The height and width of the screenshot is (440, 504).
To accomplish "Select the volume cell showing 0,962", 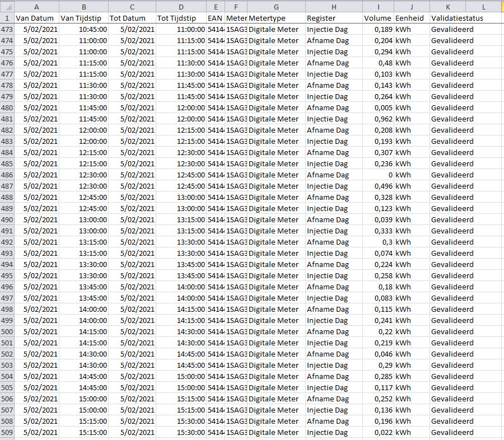I will tap(378, 119).
